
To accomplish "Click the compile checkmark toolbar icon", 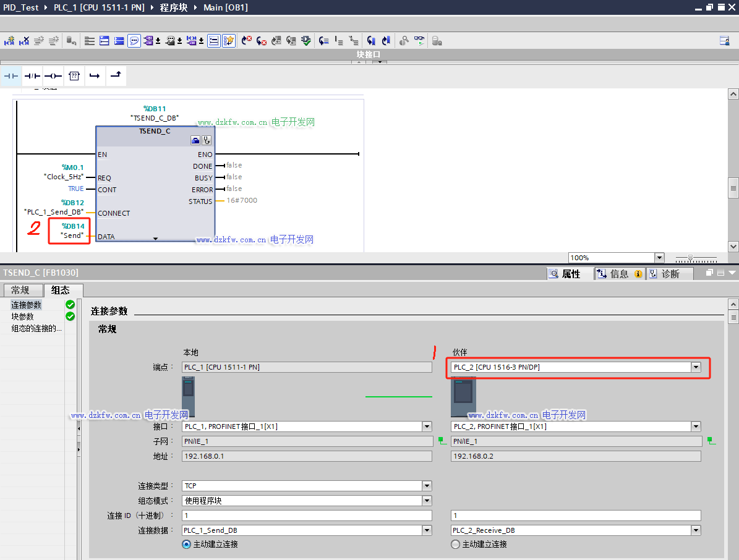I will tap(306, 41).
